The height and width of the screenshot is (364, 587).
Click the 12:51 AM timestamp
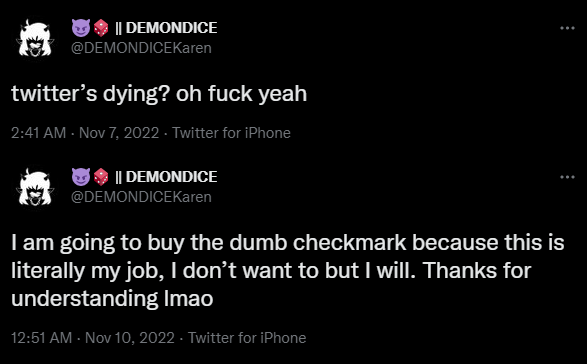42,338
